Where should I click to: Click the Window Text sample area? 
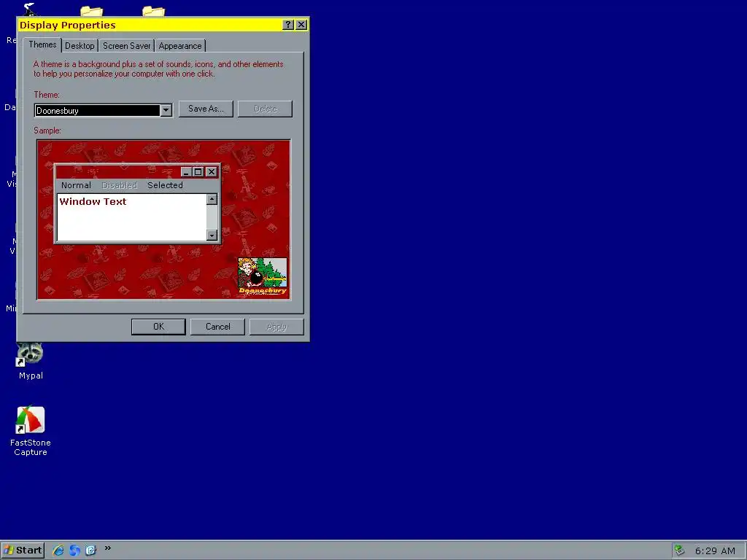132,217
